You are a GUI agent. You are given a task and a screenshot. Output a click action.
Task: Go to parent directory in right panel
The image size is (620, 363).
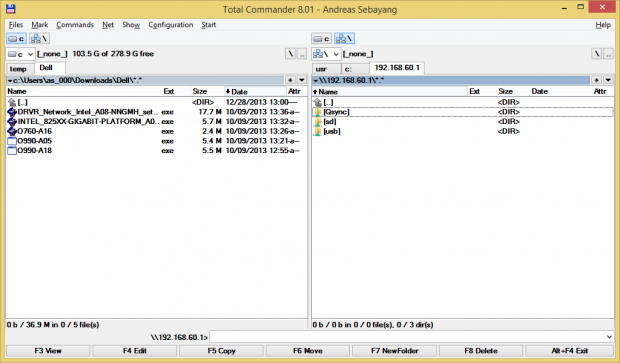coord(608,54)
